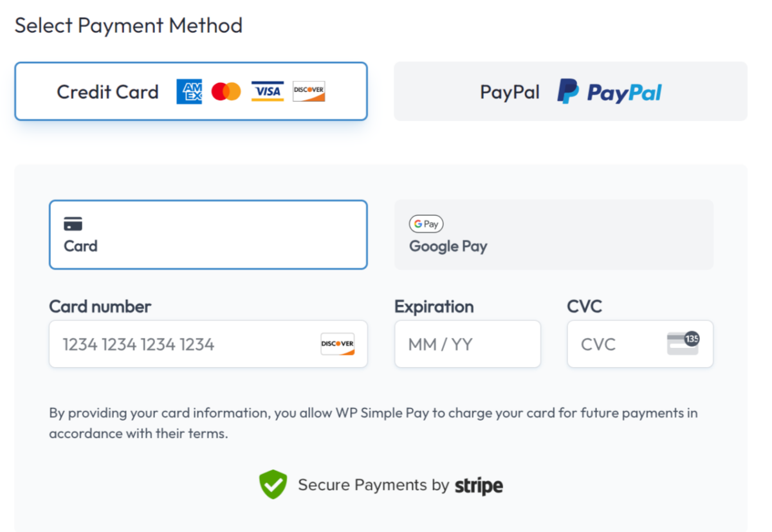Select the Credit Card payment method
This screenshot has height=532, width=772.
tap(190, 91)
